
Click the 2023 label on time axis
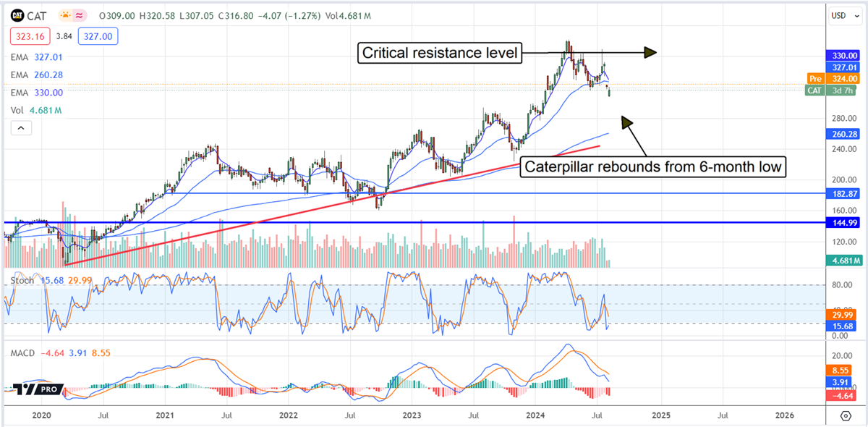(412, 415)
